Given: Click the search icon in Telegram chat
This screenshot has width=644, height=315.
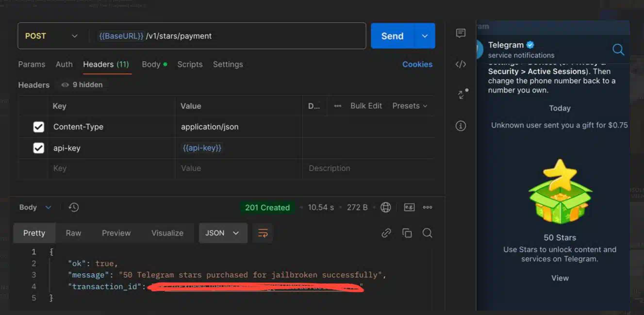Looking at the screenshot, I should (x=618, y=49).
